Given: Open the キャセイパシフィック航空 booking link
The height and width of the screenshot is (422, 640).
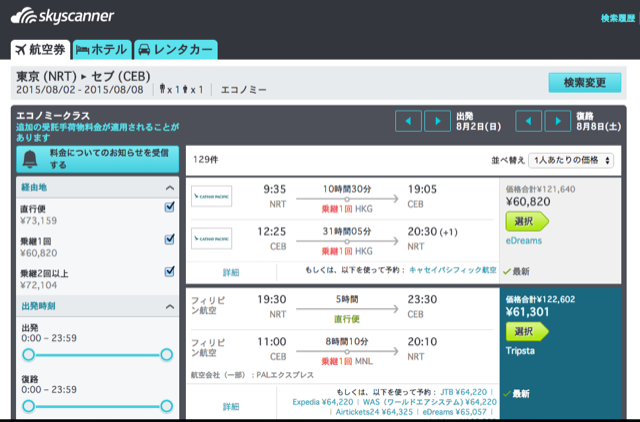Looking at the screenshot, I should point(453,270).
